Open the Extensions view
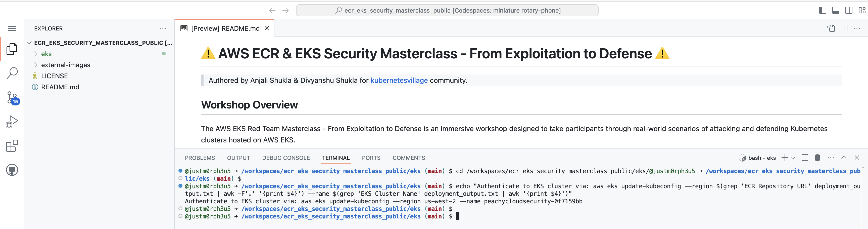This screenshot has height=229, width=868. (12, 146)
